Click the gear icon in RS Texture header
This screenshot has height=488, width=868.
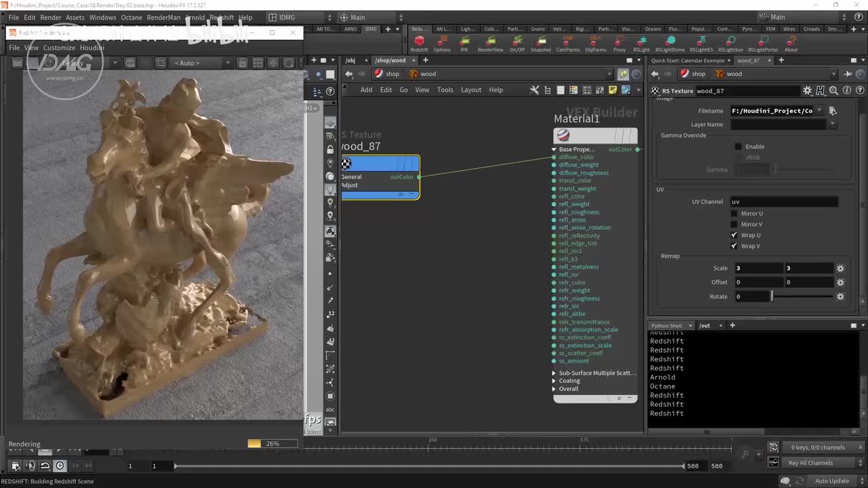(x=807, y=91)
